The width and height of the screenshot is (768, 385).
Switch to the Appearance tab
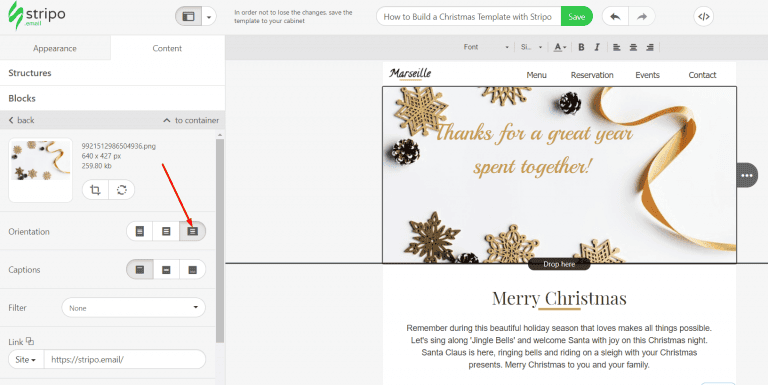point(55,48)
